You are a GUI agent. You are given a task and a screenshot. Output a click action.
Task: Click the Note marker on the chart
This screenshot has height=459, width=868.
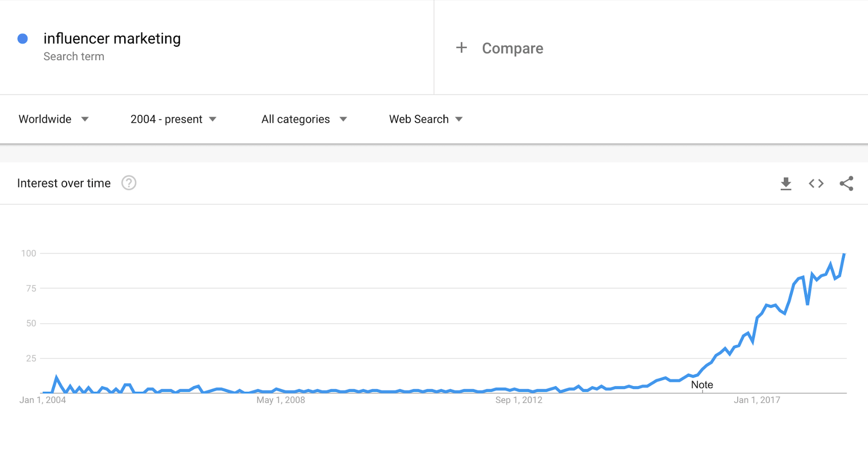click(x=702, y=384)
